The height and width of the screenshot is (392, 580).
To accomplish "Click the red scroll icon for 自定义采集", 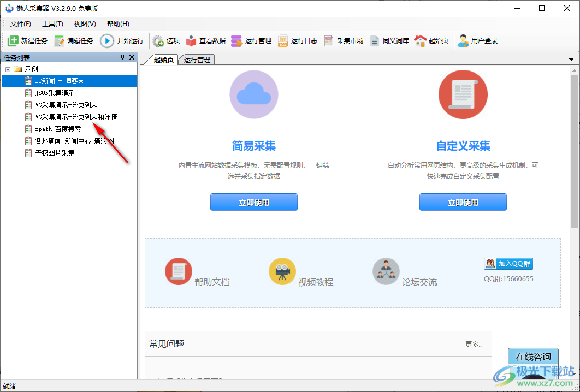I will pyautogui.click(x=463, y=94).
